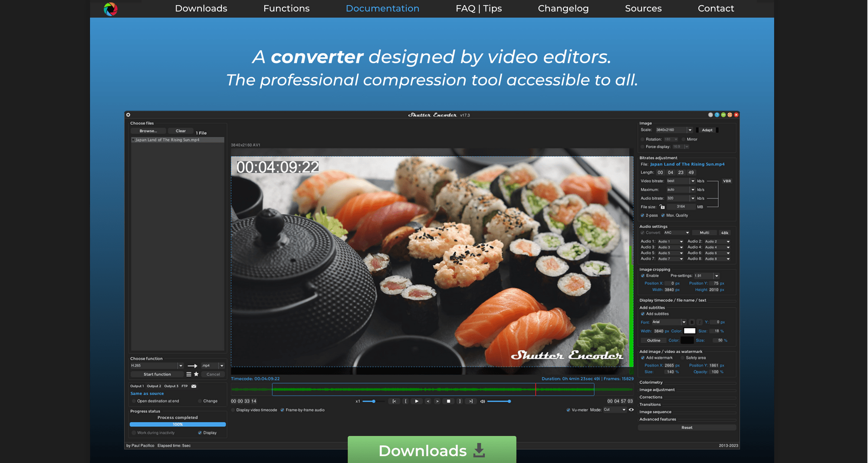Click the Stop playback button
Viewport: 868px width, 463px height.
point(449,401)
